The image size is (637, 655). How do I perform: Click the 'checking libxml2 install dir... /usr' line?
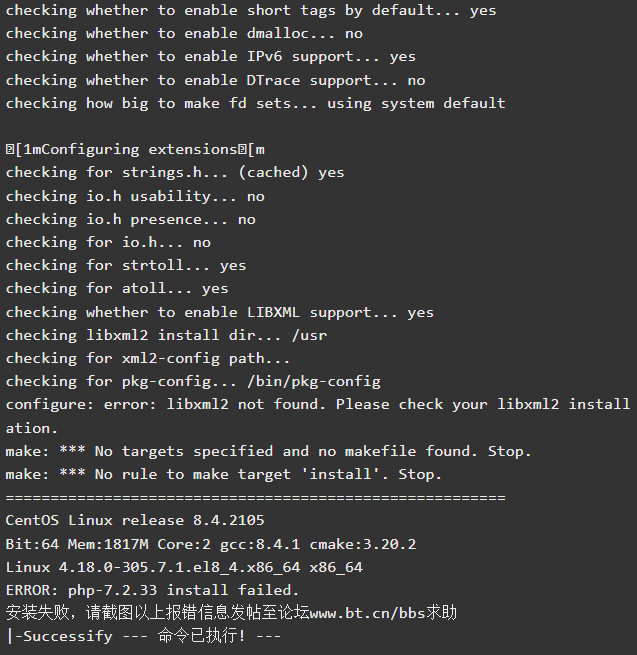[x=166, y=335]
